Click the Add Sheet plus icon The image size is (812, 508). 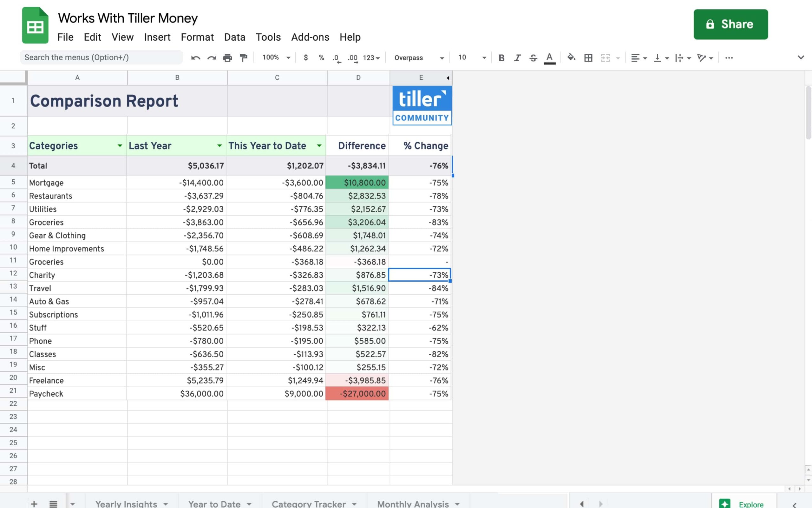(x=34, y=504)
